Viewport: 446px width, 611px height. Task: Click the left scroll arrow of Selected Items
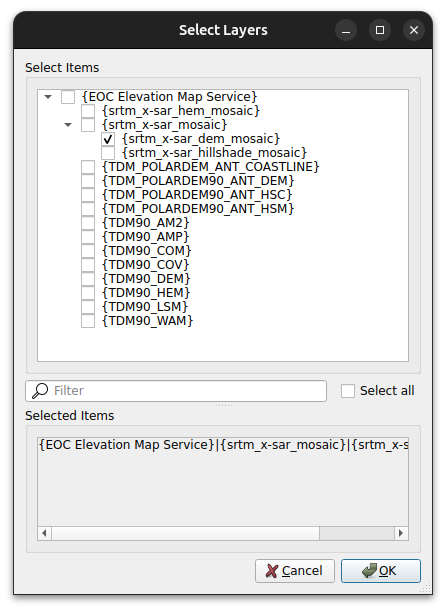click(x=44, y=533)
